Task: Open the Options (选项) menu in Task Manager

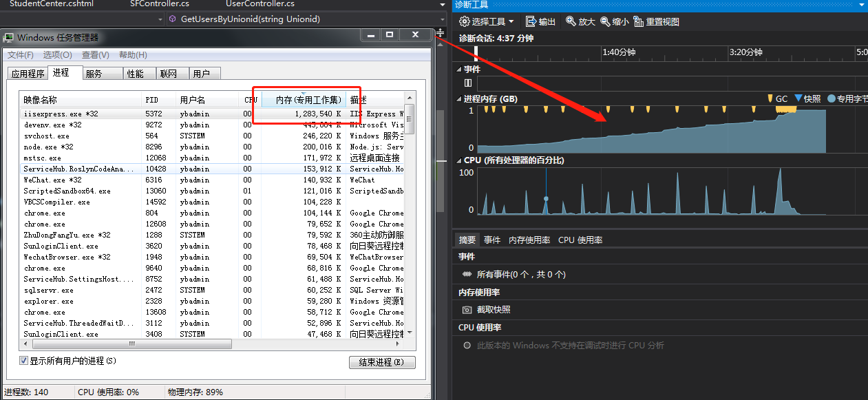Action: point(57,55)
